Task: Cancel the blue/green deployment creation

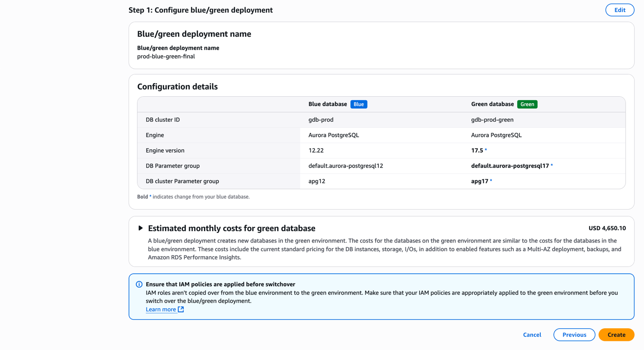Action: pos(532,335)
